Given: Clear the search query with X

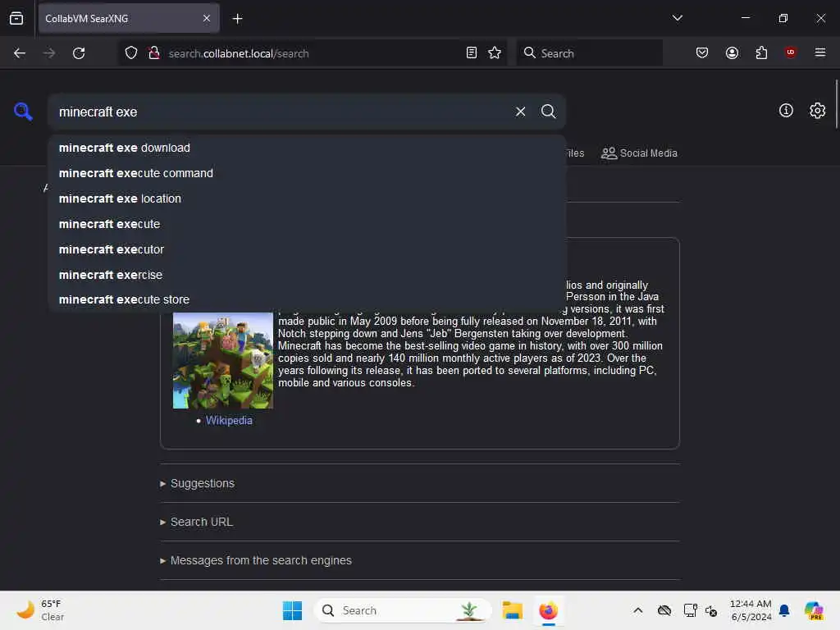Looking at the screenshot, I should (x=520, y=112).
